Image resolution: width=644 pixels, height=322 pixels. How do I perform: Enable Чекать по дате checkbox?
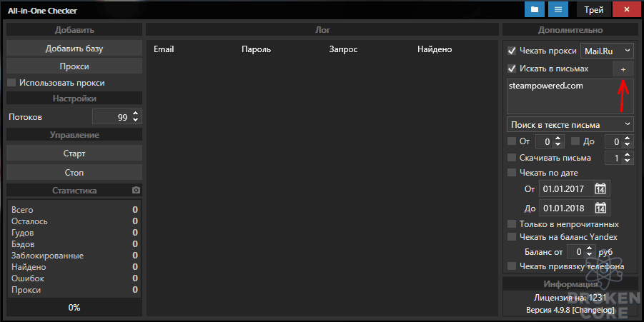(x=512, y=173)
